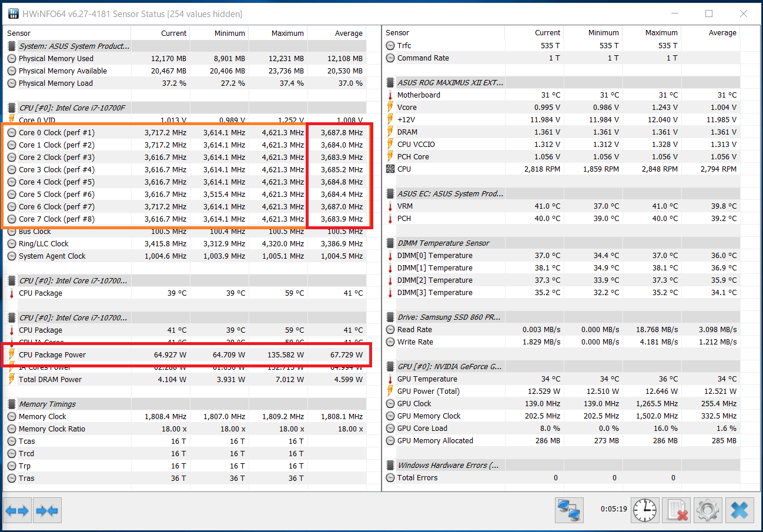Click the thermometer icon beside DIMM[0] Temperature
763x532 pixels.
(x=390, y=255)
